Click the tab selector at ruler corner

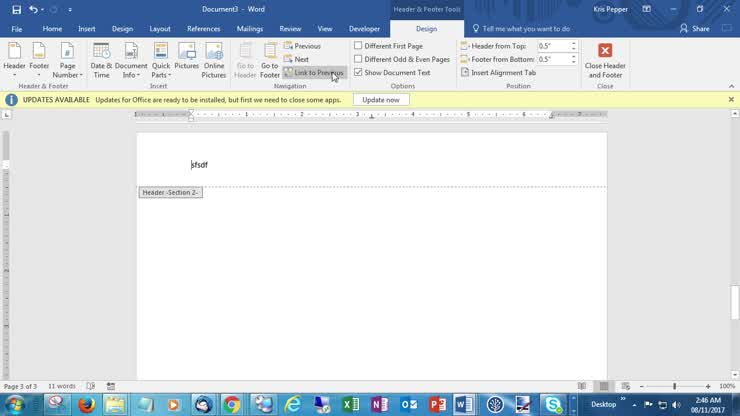7,115
